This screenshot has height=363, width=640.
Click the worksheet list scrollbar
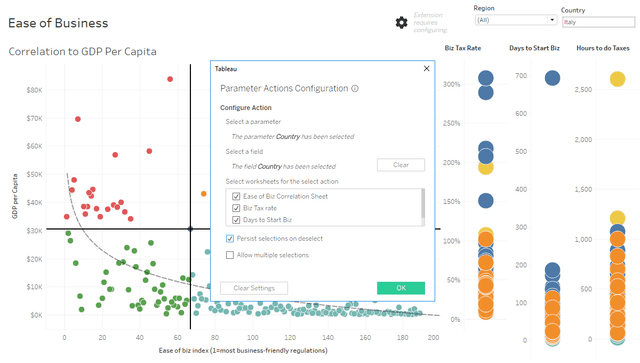pyautogui.click(x=423, y=203)
